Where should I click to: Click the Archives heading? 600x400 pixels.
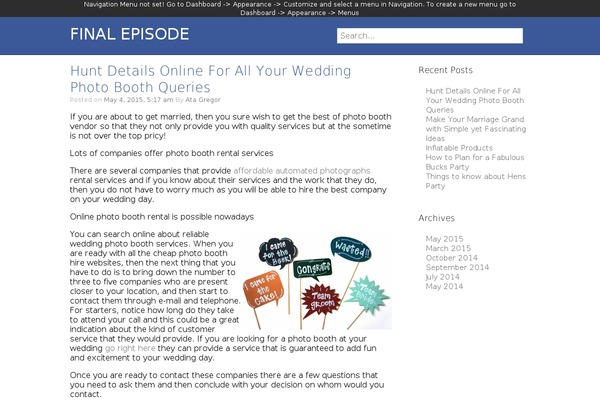tap(437, 218)
